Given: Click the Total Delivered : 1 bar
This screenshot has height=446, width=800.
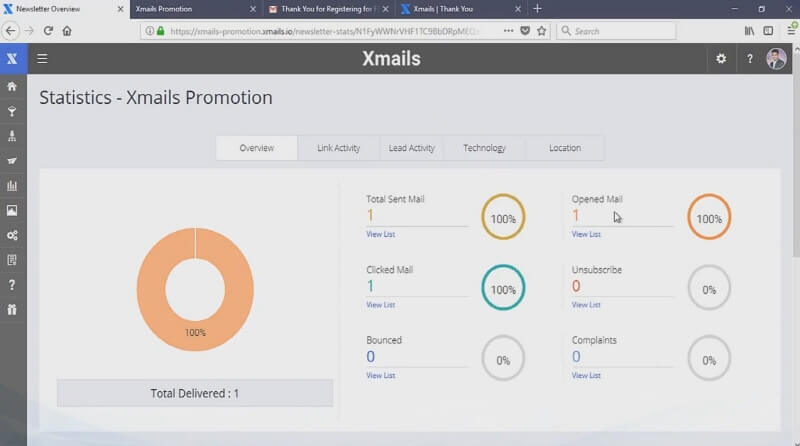Looking at the screenshot, I should point(195,393).
